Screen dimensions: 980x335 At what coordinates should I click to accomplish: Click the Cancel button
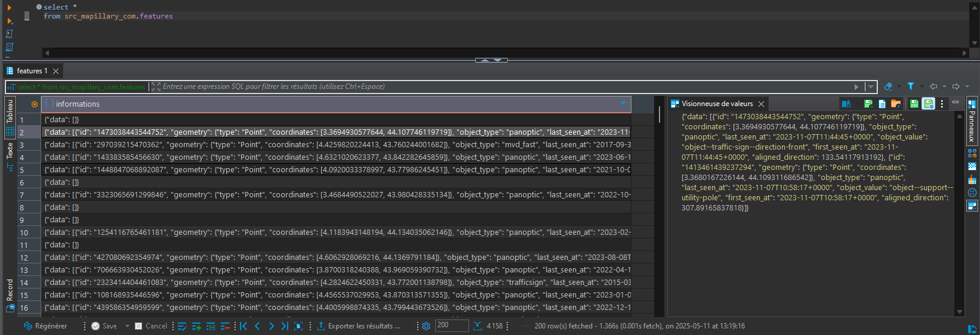coord(151,326)
